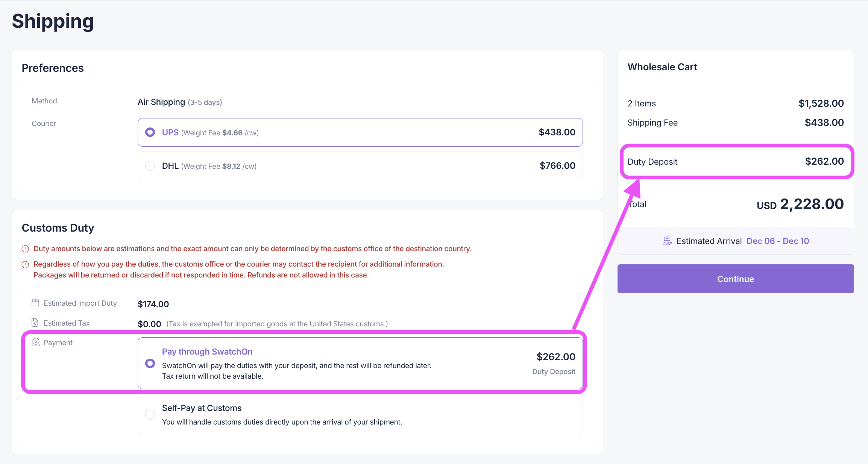Click the UPS weight fee $4.66 text
This screenshot has width=868, height=464.
(220, 133)
